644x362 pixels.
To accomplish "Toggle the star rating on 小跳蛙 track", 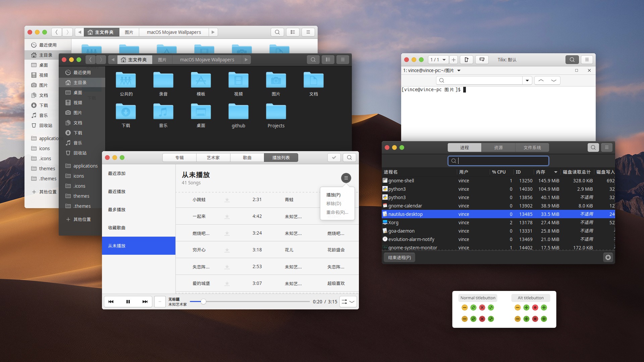I will (227, 199).
